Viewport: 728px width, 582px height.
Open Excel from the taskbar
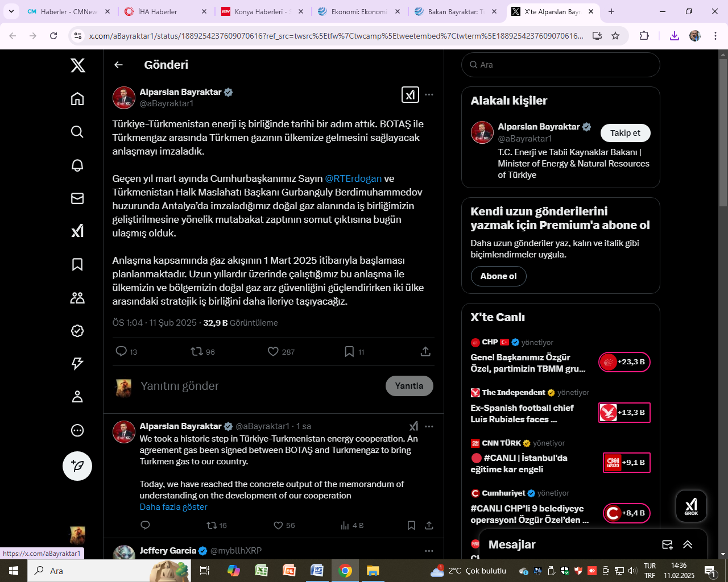(x=262, y=571)
